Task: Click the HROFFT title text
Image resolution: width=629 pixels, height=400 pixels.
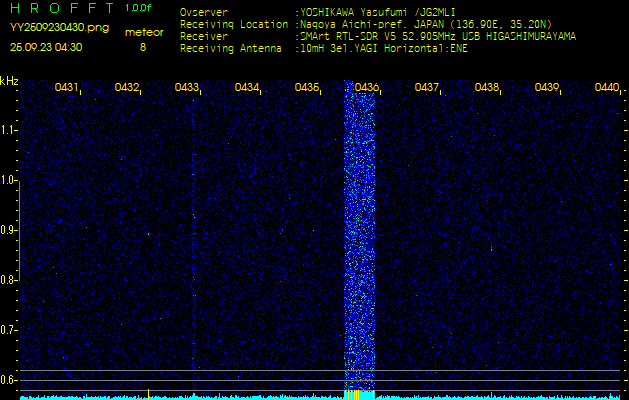Action: [x=62, y=8]
